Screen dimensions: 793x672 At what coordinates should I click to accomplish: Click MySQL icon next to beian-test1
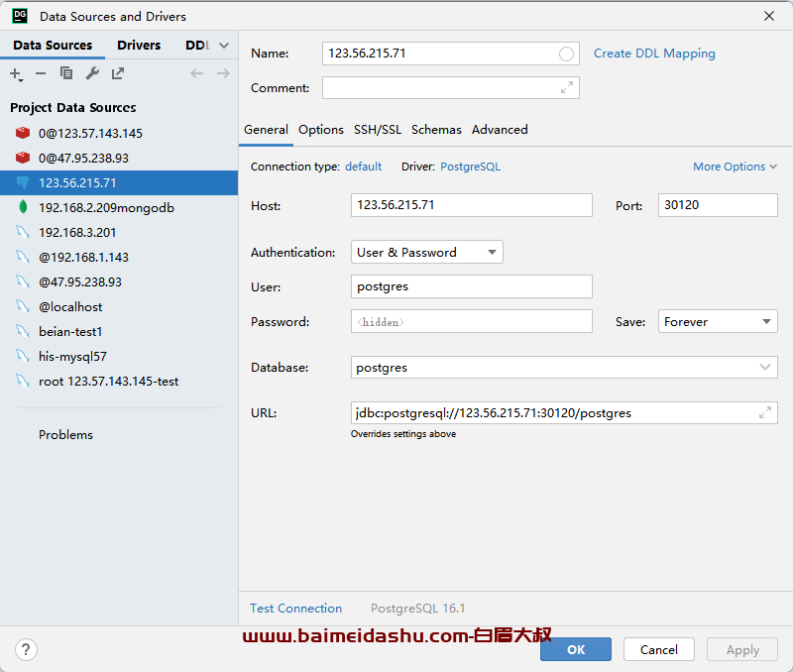[23, 331]
